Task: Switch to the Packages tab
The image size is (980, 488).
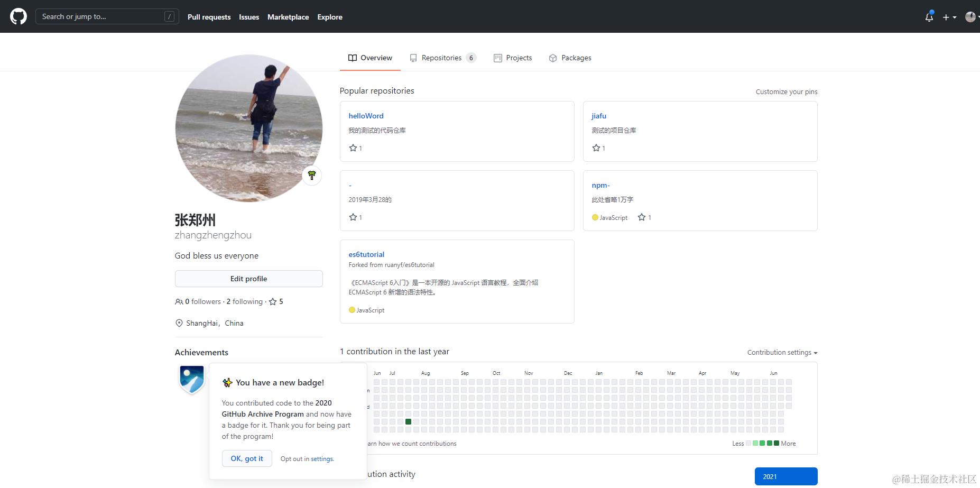Action: click(570, 58)
